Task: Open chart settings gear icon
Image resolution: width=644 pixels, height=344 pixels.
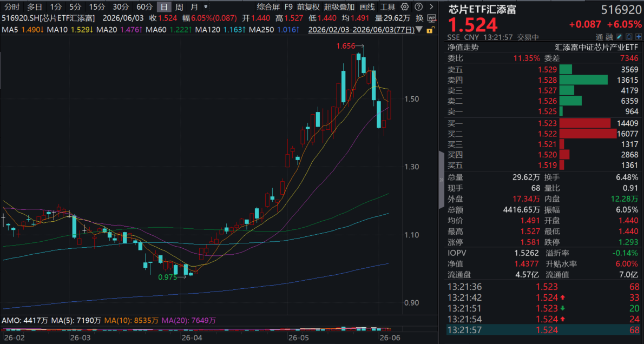Action: [405, 7]
